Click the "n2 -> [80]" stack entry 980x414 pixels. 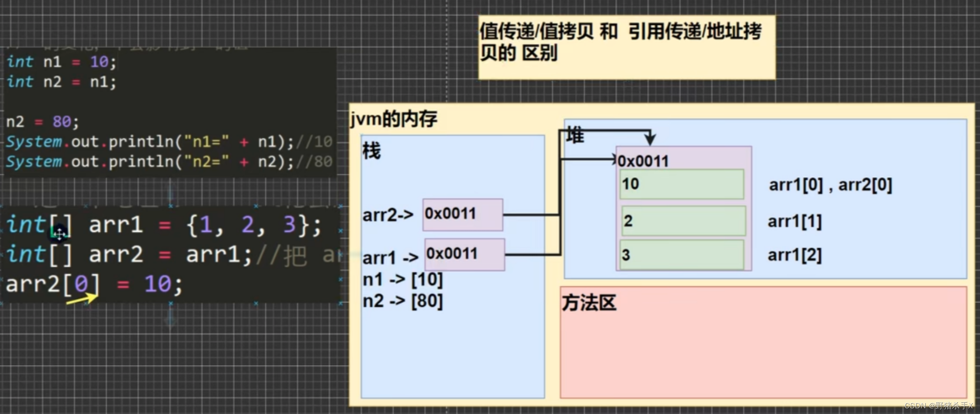click(x=402, y=301)
